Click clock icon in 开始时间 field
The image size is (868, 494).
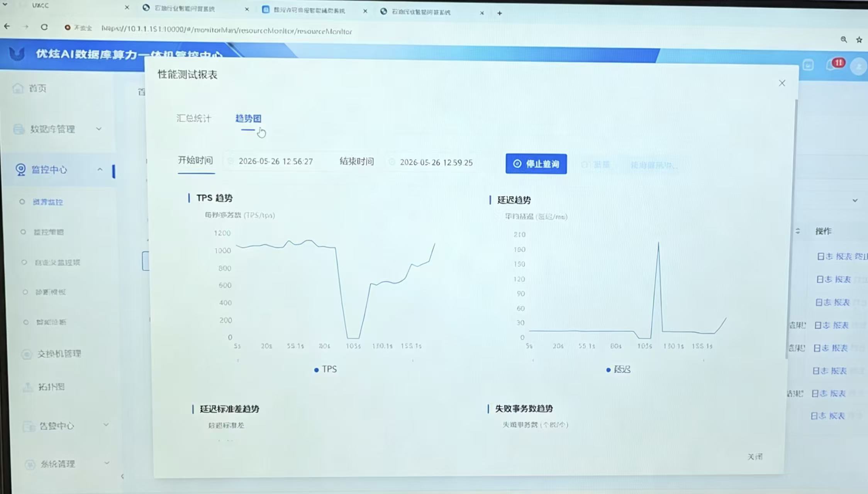tap(231, 161)
